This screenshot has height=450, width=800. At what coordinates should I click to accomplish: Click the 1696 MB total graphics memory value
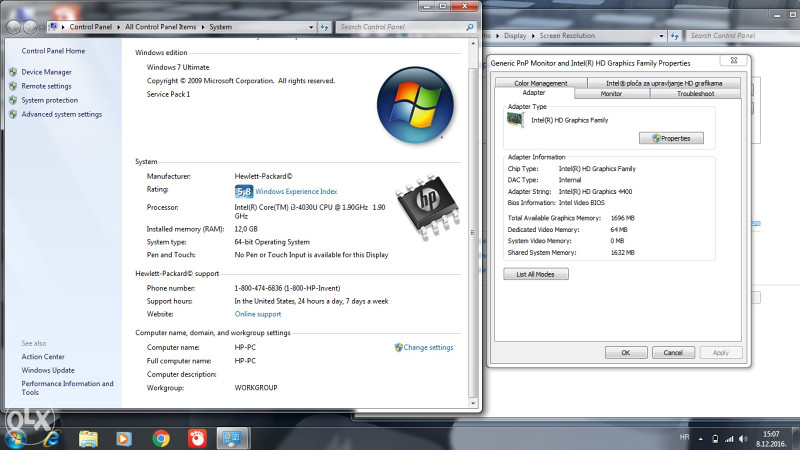[x=622, y=218]
